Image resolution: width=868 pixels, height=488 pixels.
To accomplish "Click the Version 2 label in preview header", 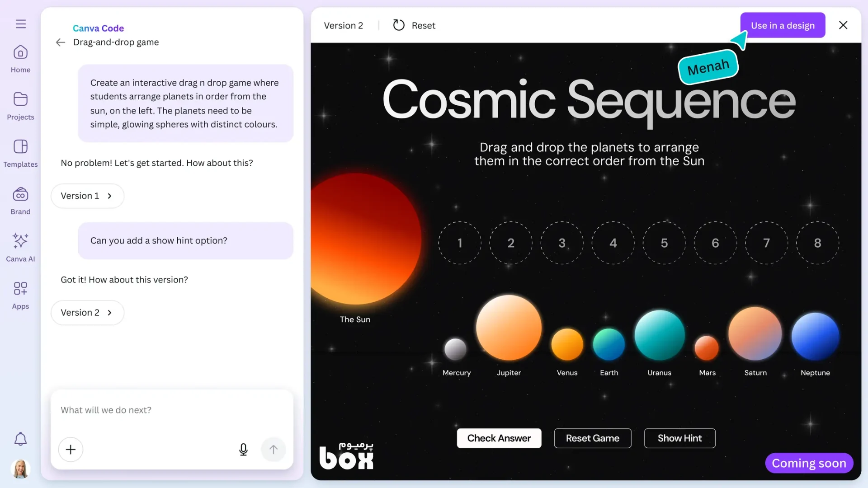I will [x=344, y=26].
